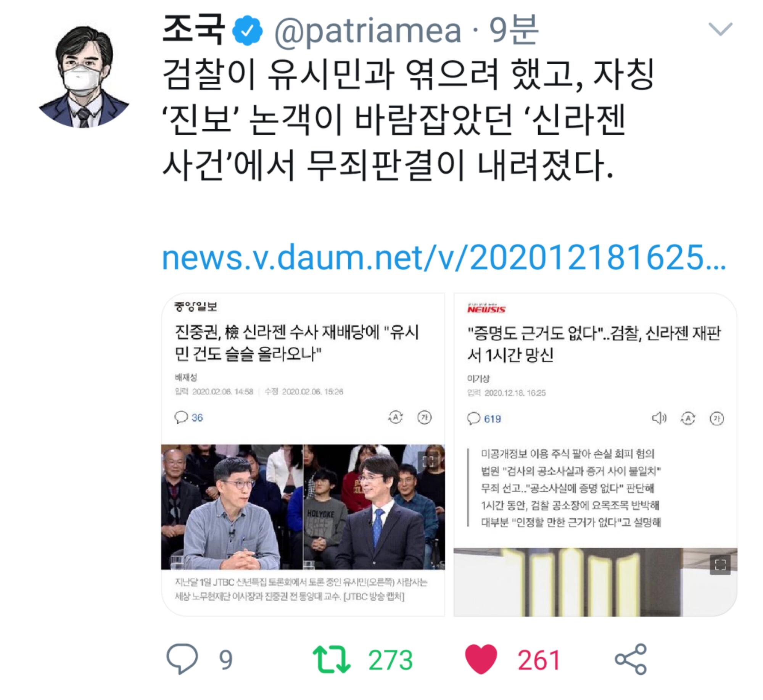The width and height of the screenshot is (763, 700).
Task: Toggle the red heart like icon
Action: pyautogui.click(x=481, y=659)
